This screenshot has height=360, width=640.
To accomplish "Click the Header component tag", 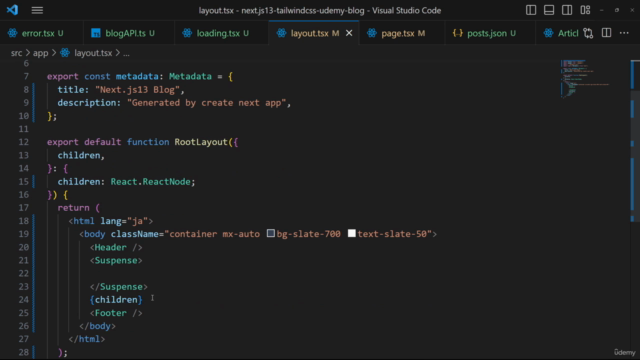I will coord(116,247).
